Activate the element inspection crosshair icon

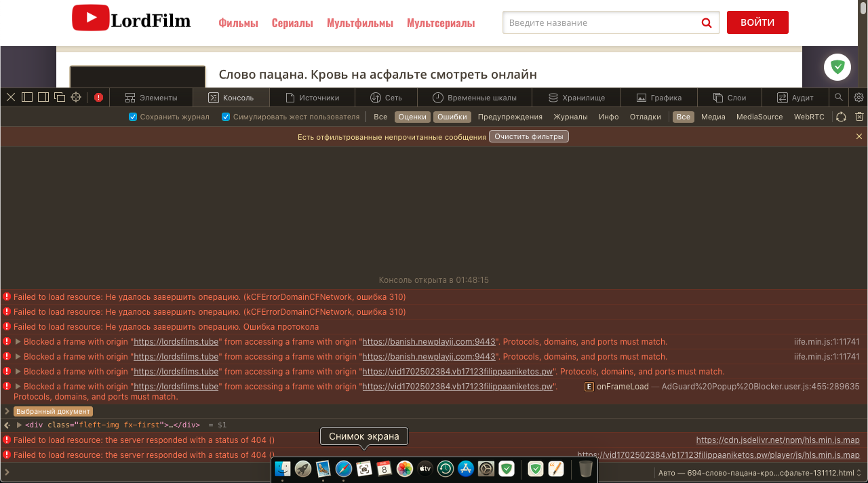click(x=75, y=97)
